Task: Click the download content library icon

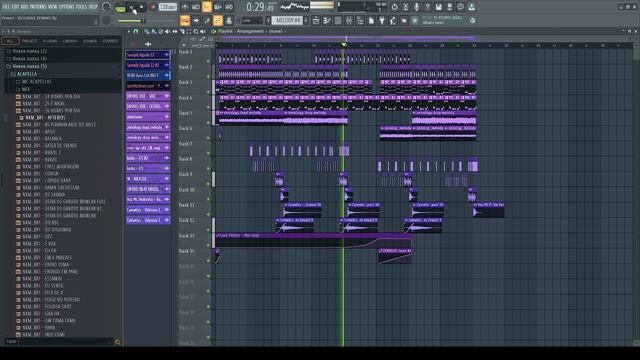Action: pyautogui.click(x=471, y=7)
